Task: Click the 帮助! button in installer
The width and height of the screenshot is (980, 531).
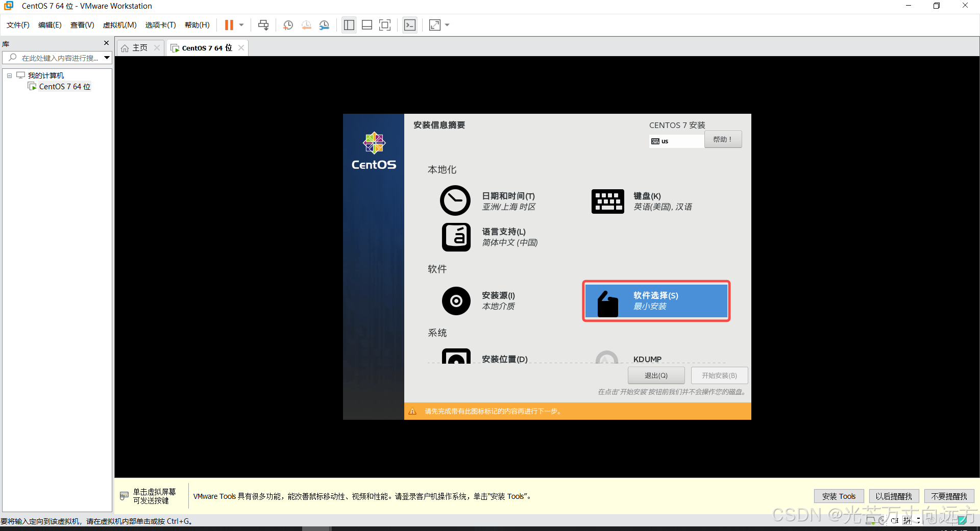Action: point(723,139)
